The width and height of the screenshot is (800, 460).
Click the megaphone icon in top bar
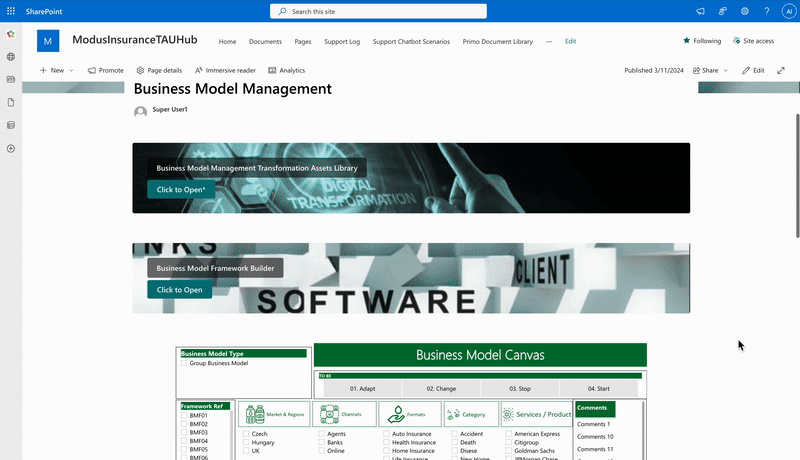(701, 11)
